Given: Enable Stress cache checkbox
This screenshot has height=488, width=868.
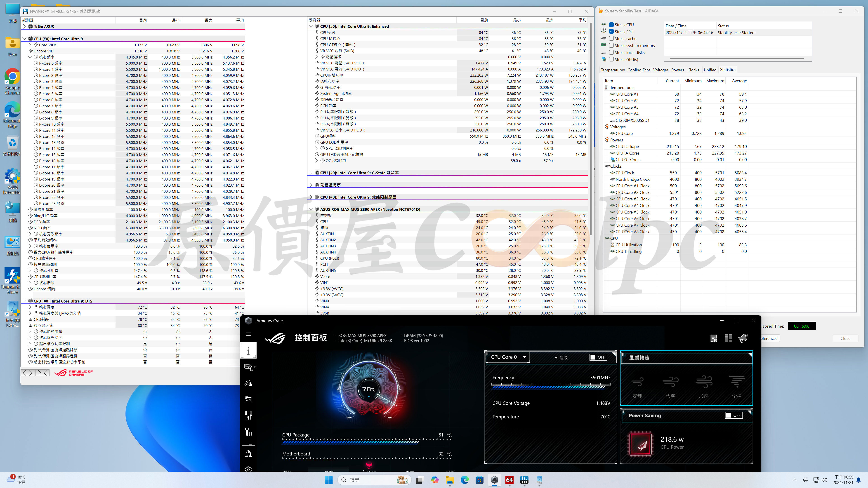Looking at the screenshot, I should (x=611, y=38).
